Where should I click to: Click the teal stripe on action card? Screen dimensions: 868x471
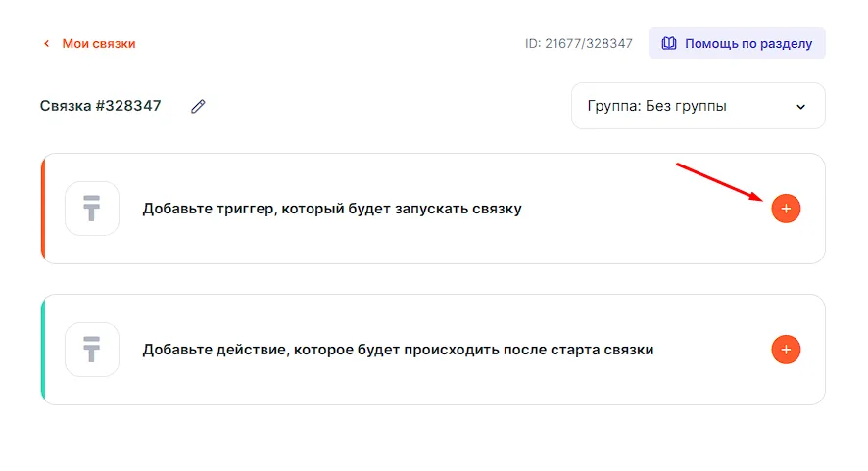43,350
